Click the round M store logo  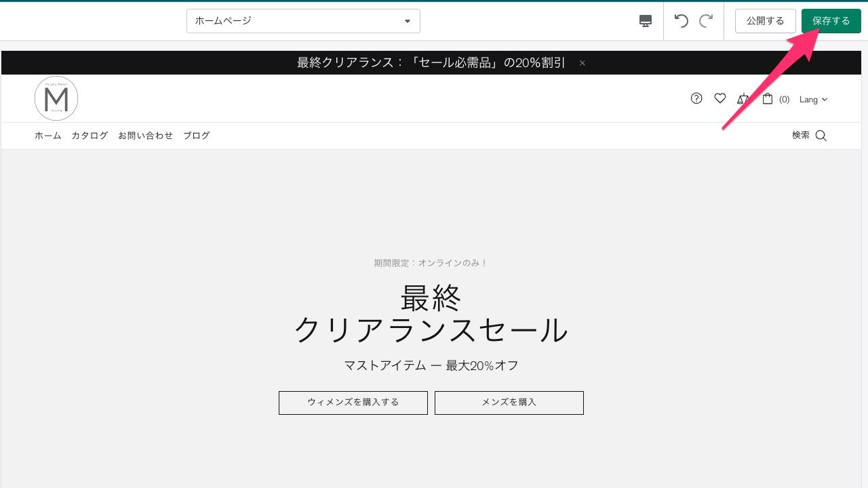click(x=56, y=98)
